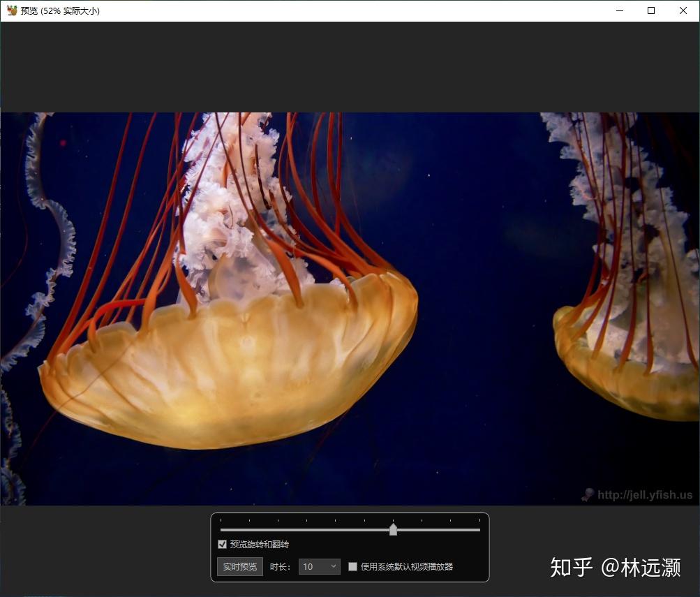Screen dimensions: 700x597
Task: Click the http://jell.yfish.us watermark link
Action: (645, 495)
